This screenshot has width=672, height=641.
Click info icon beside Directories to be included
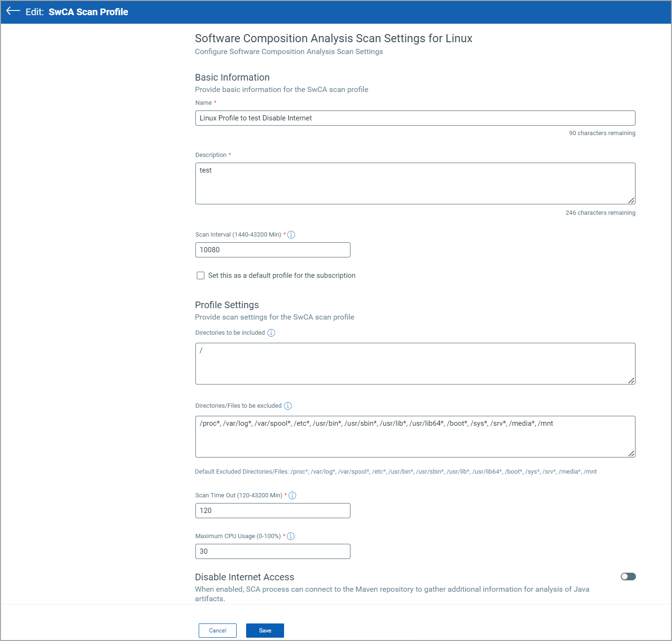(x=271, y=333)
